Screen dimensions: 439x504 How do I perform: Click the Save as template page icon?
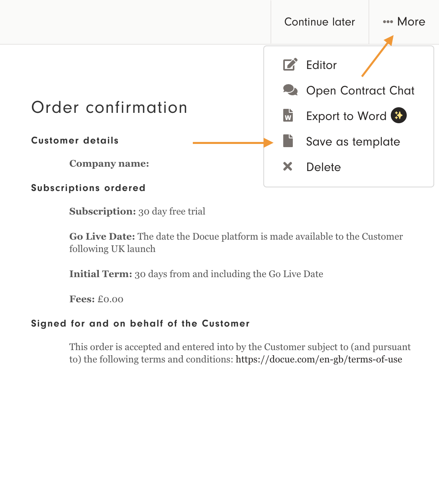pyautogui.click(x=288, y=141)
